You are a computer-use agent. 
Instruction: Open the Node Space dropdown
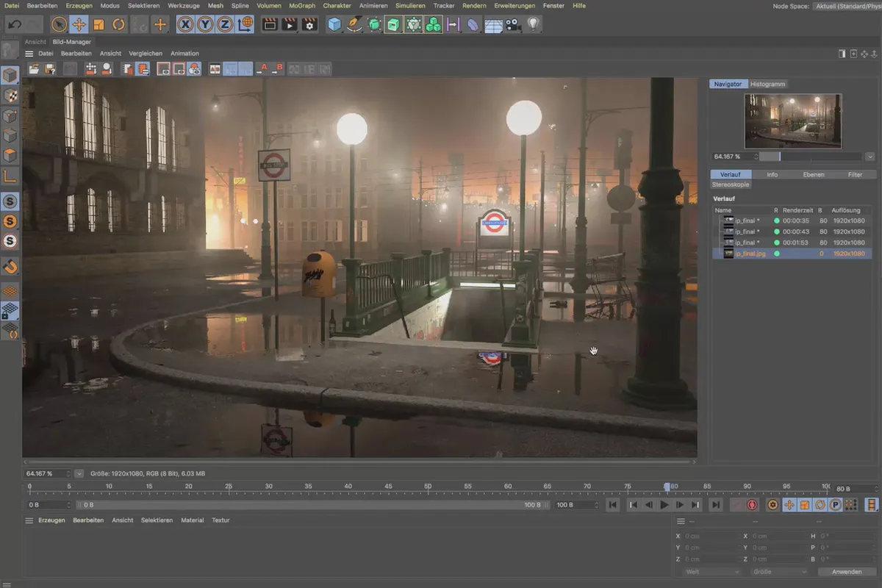click(x=848, y=6)
